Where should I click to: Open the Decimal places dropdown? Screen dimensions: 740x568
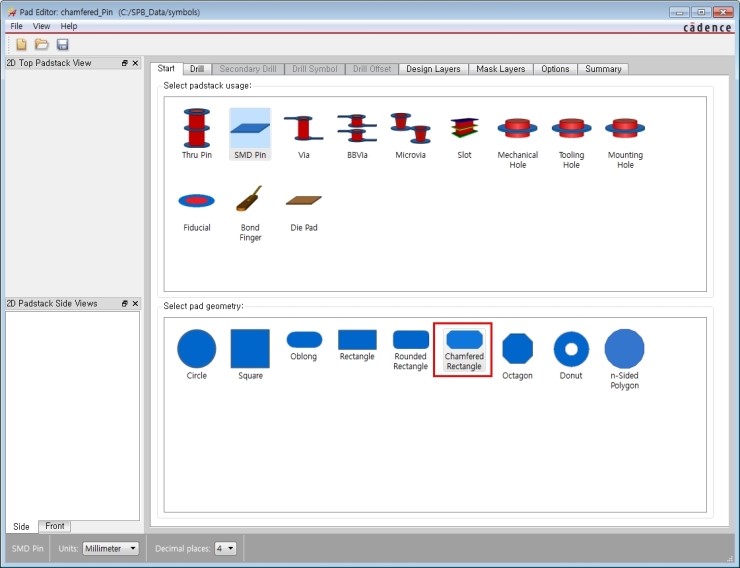(225, 548)
